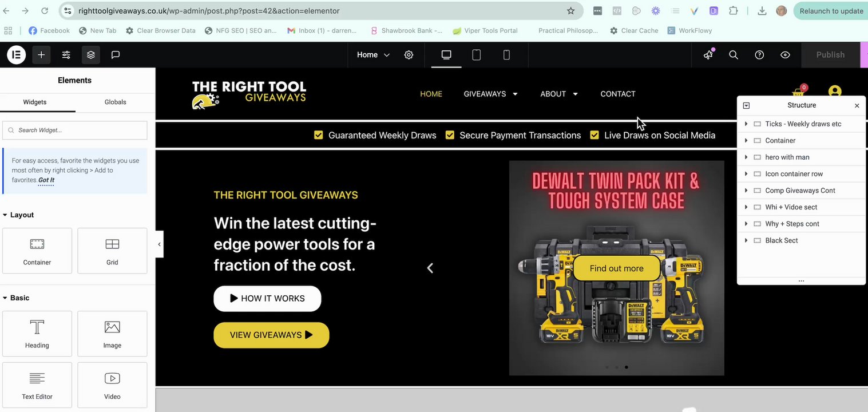The image size is (868, 412).
Task: Click the Elementor logo menu icon
Action: [x=17, y=54]
